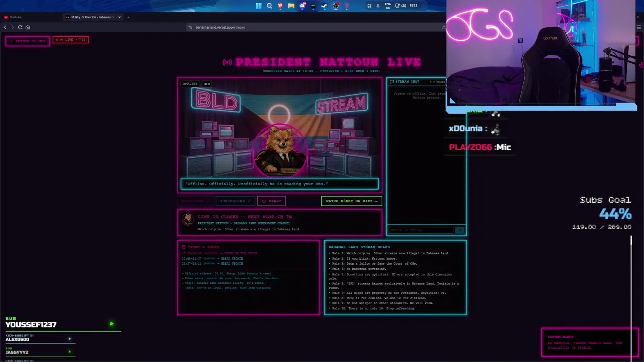Click the PLAYZ066 chat message in overlay
Screen dimensions: 644x362
(479, 147)
